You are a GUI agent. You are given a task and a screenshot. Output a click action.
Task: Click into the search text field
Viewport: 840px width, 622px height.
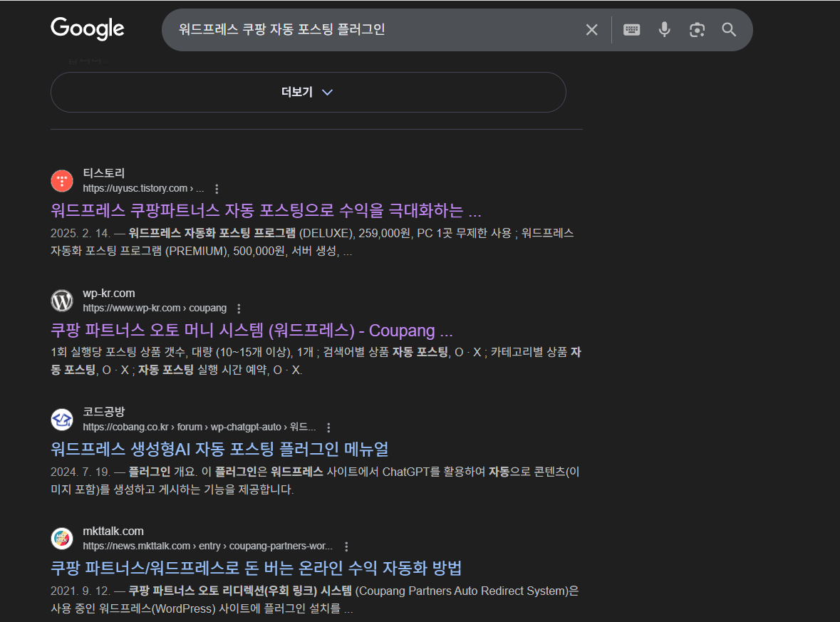[x=375, y=29]
